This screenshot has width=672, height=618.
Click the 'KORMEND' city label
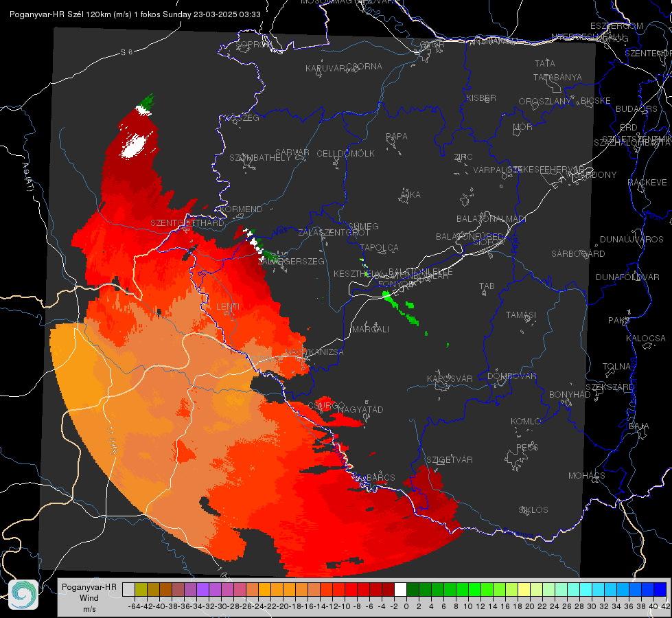[x=241, y=209]
